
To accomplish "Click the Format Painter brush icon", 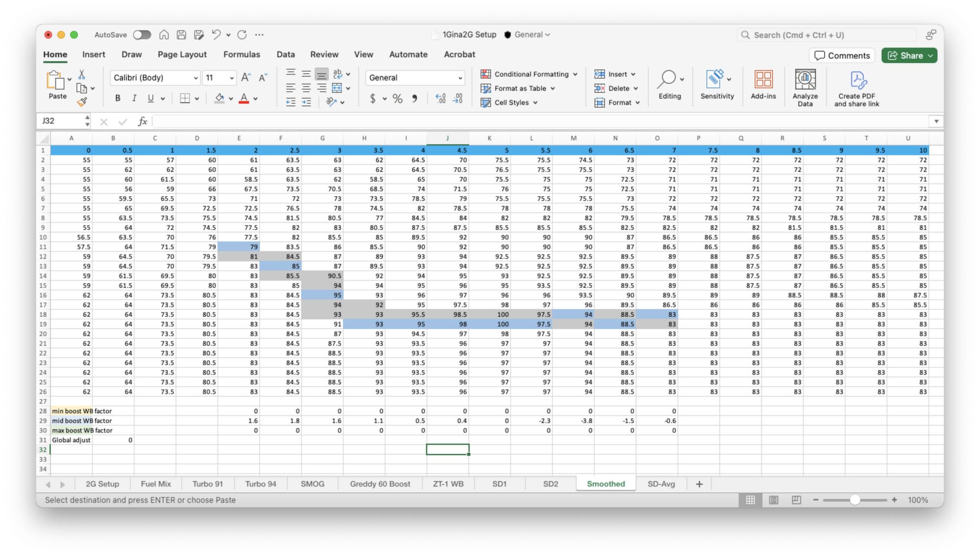I will [x=82, y=102].
